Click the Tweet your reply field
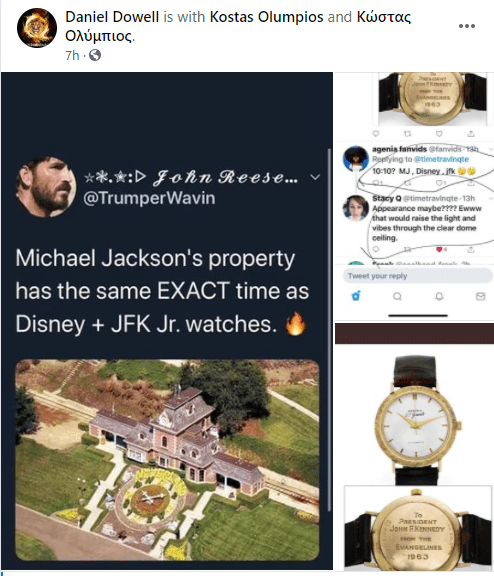The image size is (494, 576). (418, 276)
